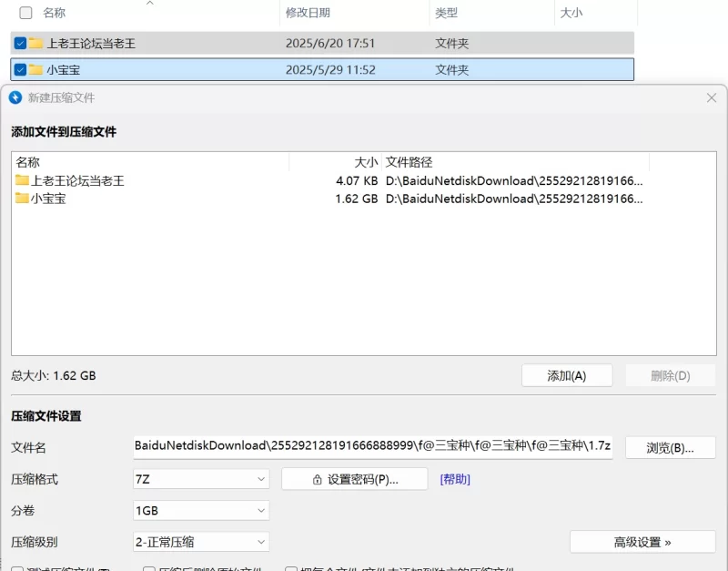Click the 2025/6/20 17:51 date cell
The width and height of the screenshot is (728, 571).
(330, 43)
